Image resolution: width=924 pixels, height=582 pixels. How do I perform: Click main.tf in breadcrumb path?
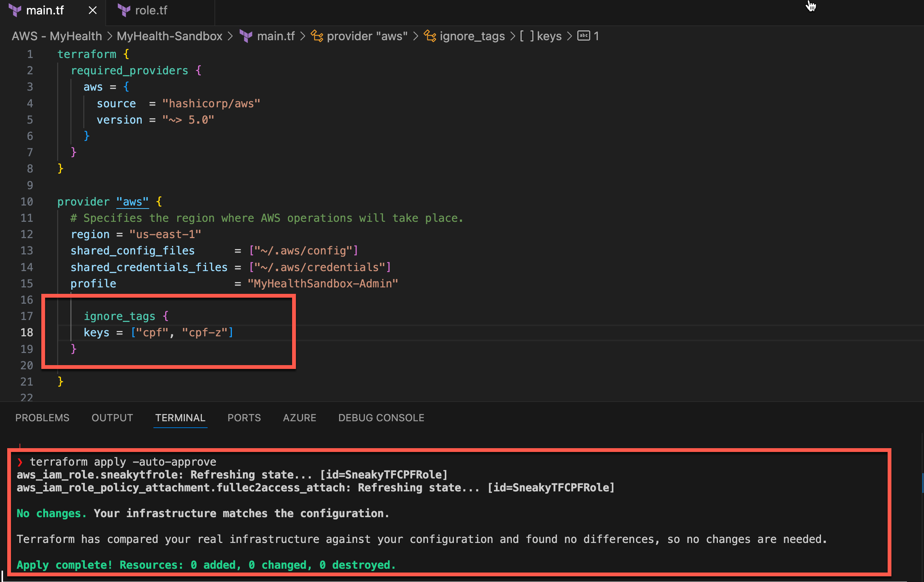(275, 36)
